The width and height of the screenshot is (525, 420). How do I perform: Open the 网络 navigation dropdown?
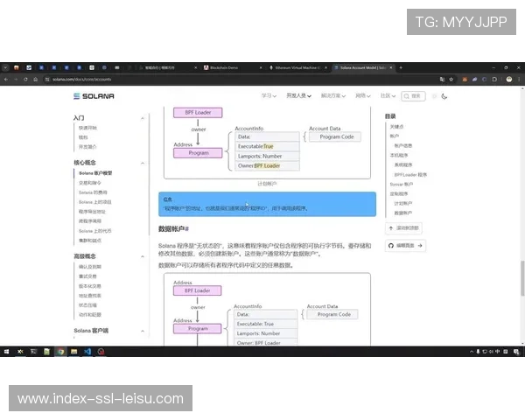point(363,95)
